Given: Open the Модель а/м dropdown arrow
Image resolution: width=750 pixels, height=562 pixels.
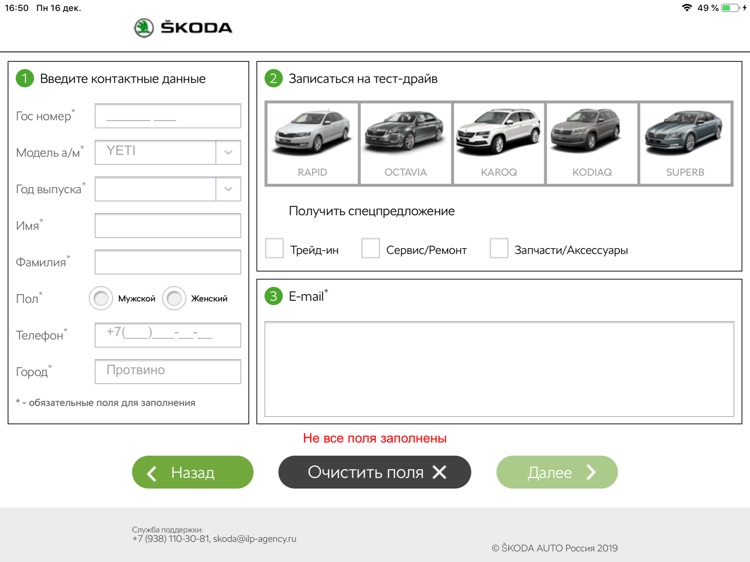Looking at the screenshot, I should tap(228, 153).
